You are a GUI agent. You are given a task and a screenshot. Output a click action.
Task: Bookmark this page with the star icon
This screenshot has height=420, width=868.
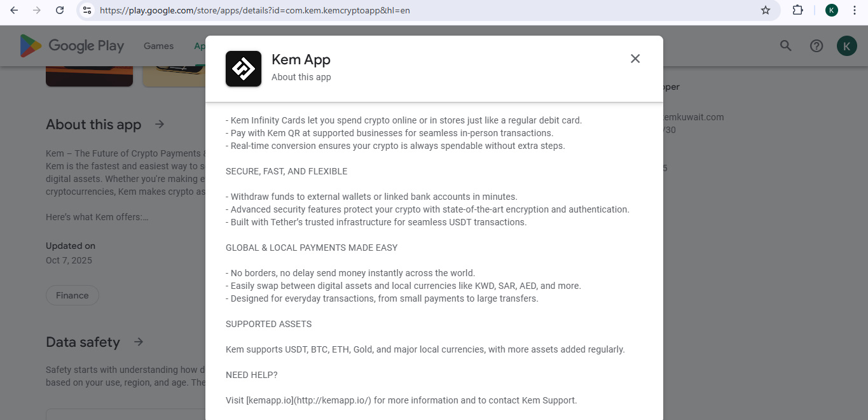tap(766, 10)
